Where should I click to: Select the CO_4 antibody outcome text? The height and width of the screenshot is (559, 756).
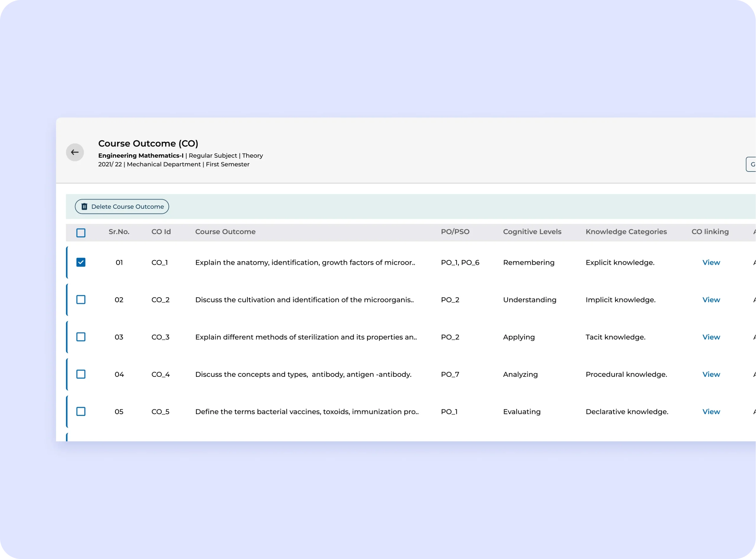tap(303, 374)
